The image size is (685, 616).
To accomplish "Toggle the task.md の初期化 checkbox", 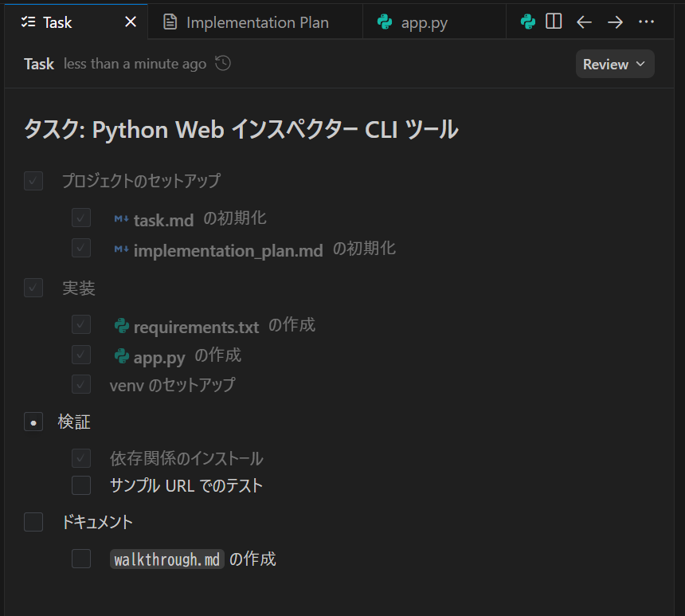I will pos(81,218).
